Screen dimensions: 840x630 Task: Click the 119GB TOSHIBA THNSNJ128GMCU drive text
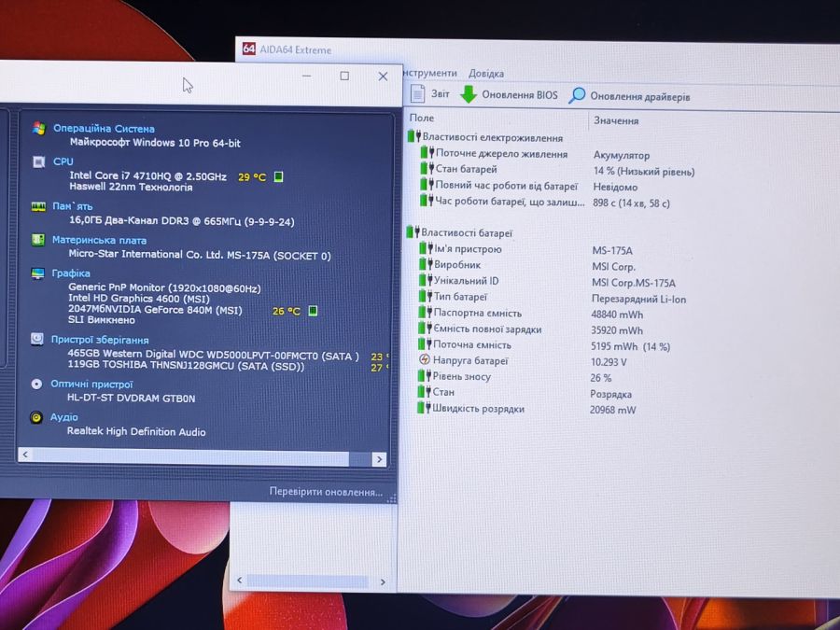pos(186,366)
